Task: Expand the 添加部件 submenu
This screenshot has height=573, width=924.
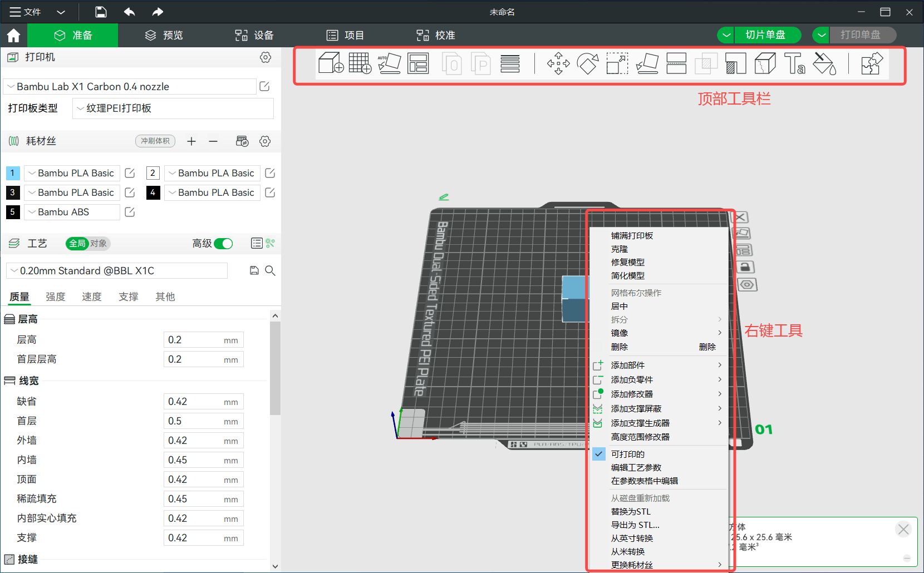Action: tap(659, 365)
